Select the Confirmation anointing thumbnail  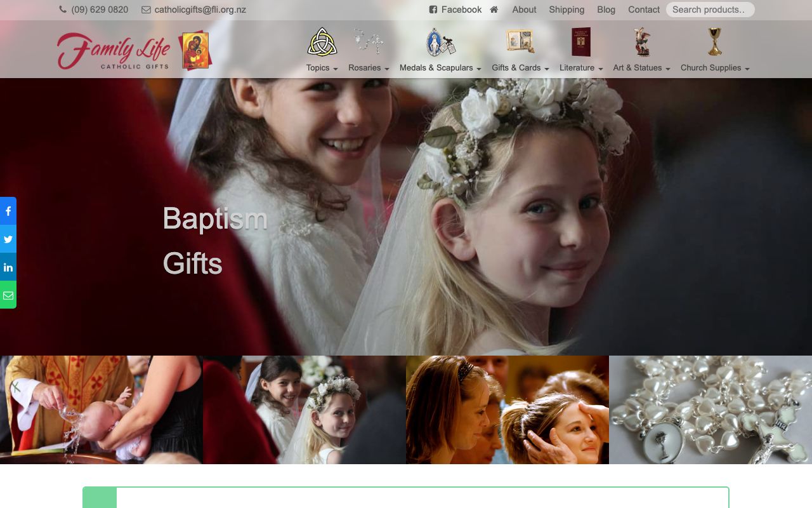(x=507, y=410)
